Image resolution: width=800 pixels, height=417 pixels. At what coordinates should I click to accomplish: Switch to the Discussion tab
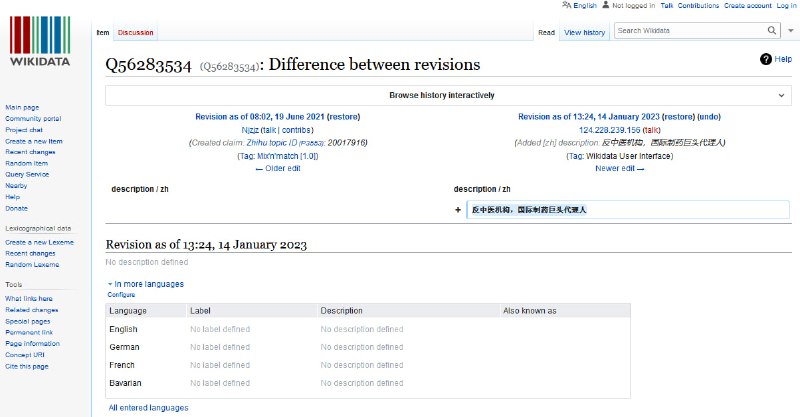point(135,33)
